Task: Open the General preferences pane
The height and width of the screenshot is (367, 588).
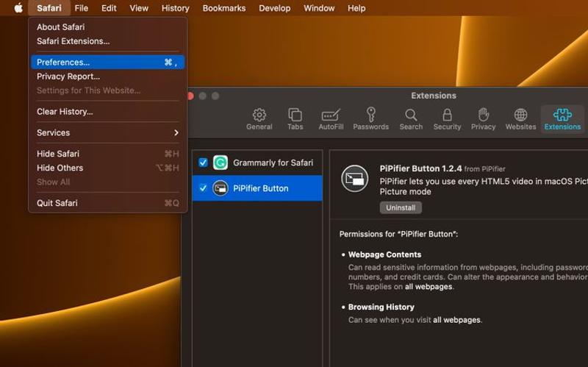Action: (x=259, y=119)
